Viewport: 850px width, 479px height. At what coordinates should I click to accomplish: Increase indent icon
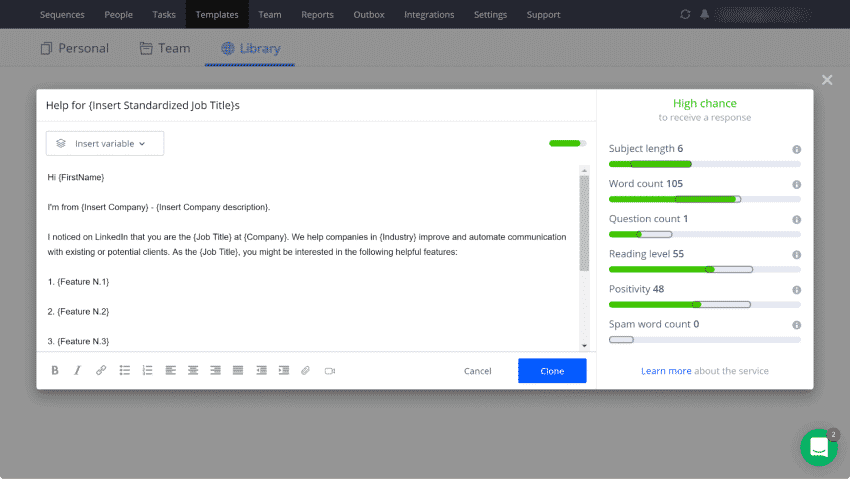click(x=284, y=371)
